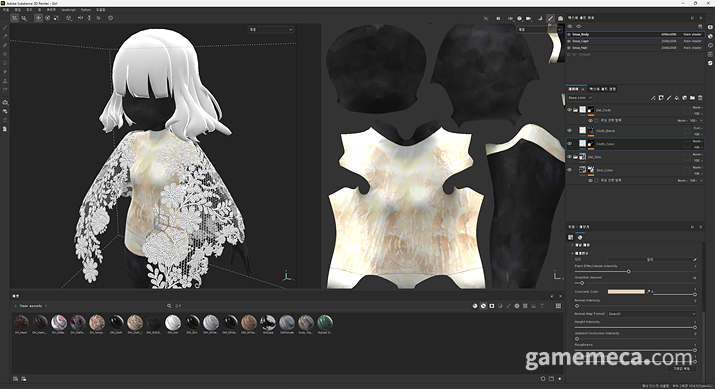
Task: Select the GirlCape material thumbnail
Action: coord(268,324)
